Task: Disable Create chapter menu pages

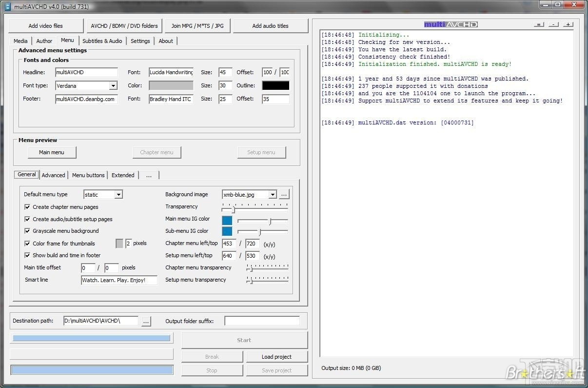Action: (x=27, y=207)
